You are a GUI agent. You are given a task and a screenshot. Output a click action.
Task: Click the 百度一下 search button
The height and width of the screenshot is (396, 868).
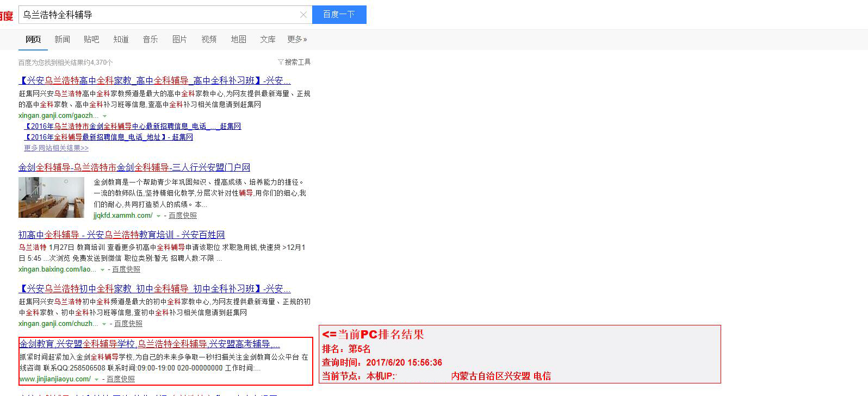tap(339, 15)
